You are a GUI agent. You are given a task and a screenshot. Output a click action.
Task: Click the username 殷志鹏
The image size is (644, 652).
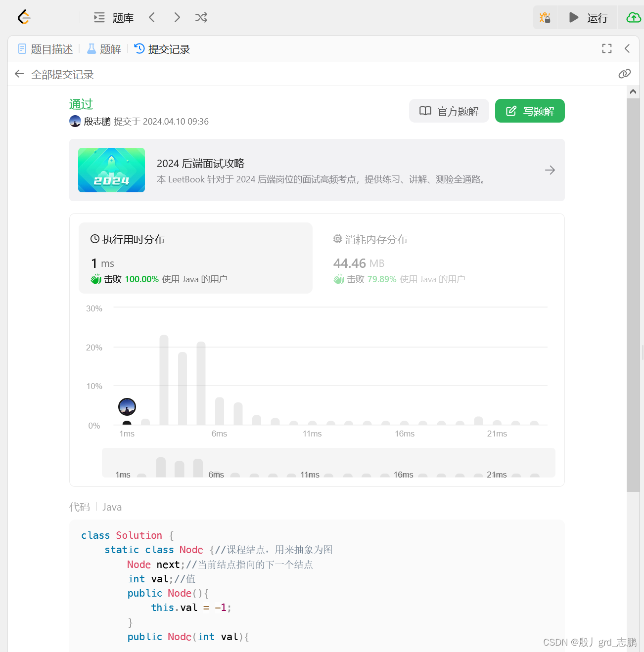coord(97,122)
